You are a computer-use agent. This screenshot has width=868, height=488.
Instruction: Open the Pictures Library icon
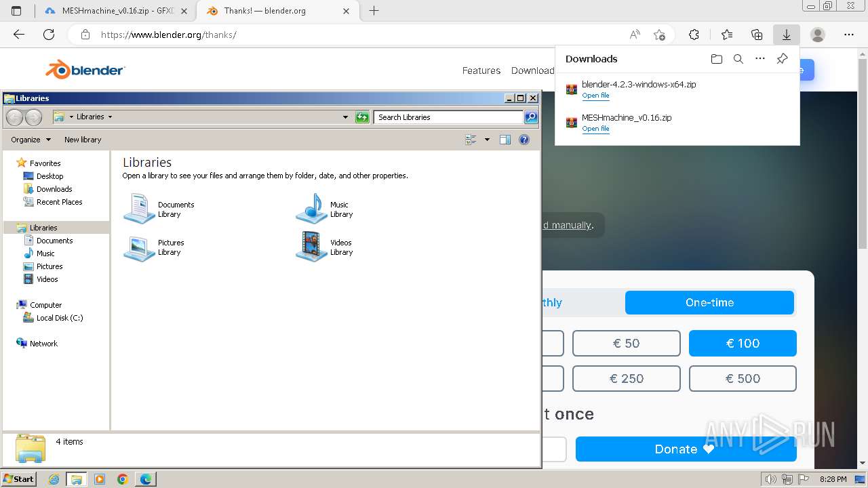[x=139, y=247]
